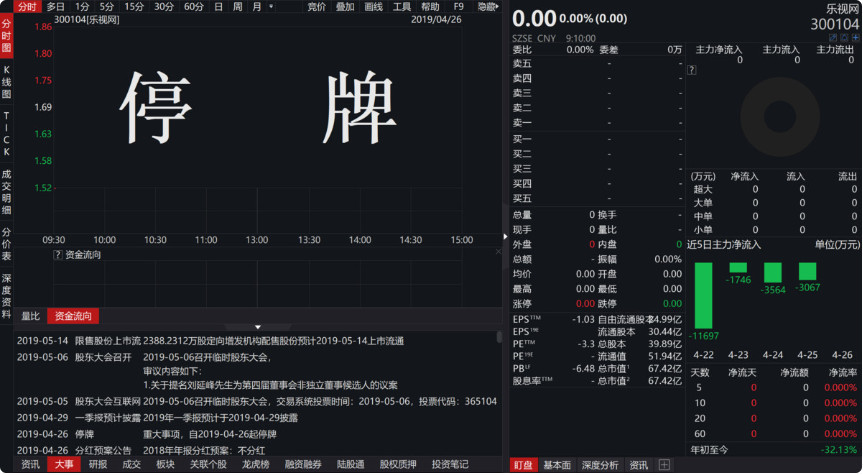The image size is (863, 475).
Task: Select the 大事 events tab
Action: pos(64,465)
